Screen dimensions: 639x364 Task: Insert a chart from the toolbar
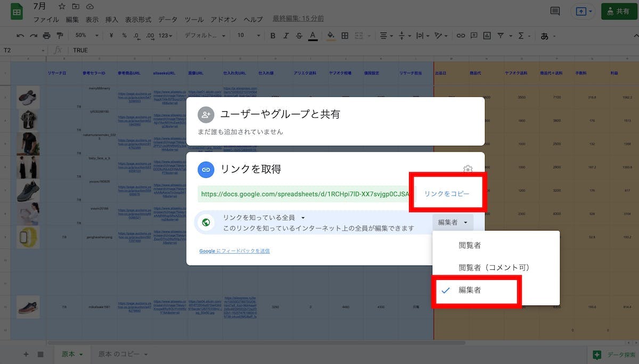(x=487, y=36)
